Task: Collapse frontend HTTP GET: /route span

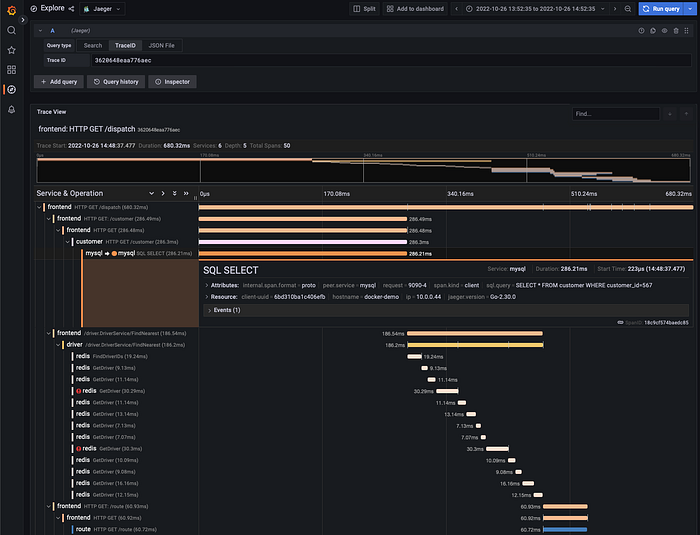Action: [x=49, y=506]
